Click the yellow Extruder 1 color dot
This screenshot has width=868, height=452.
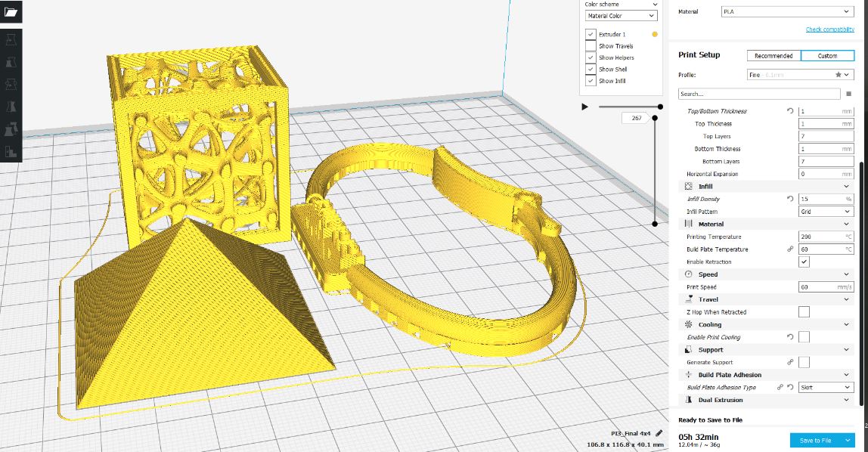(655, 34)
